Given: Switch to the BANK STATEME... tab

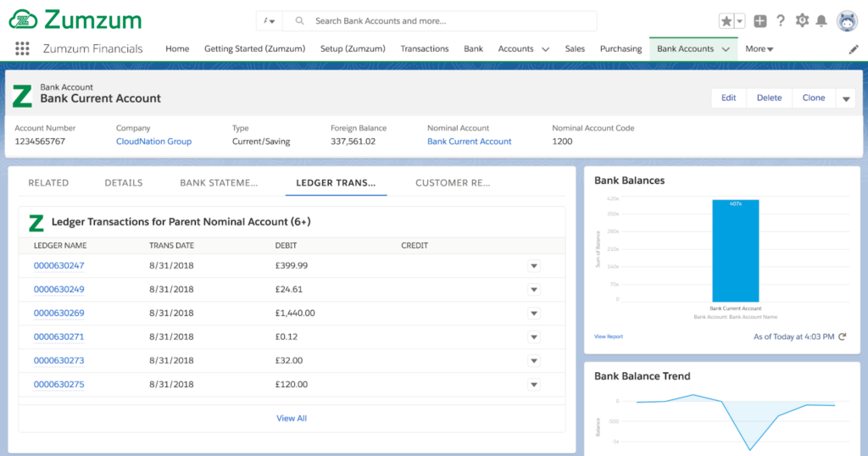Looking at the screenshot, I should (x=219, y=182).
